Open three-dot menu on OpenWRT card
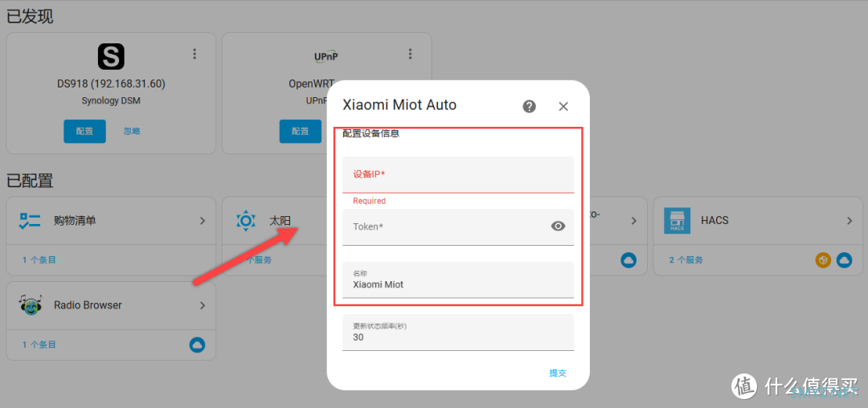868x408 pixels. coord(410,54)
